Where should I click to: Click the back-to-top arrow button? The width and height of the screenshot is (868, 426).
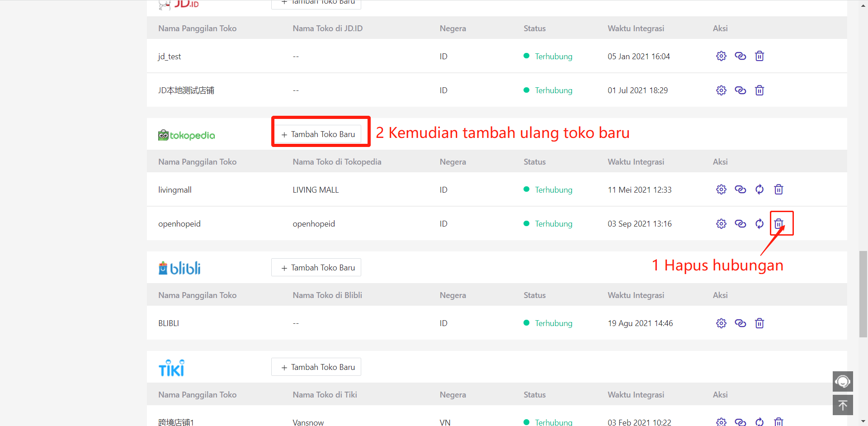pyautogui.click(x=843, y=405)
